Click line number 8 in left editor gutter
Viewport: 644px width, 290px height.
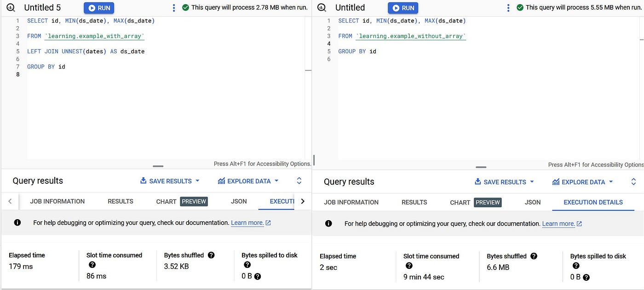point(18,74)
